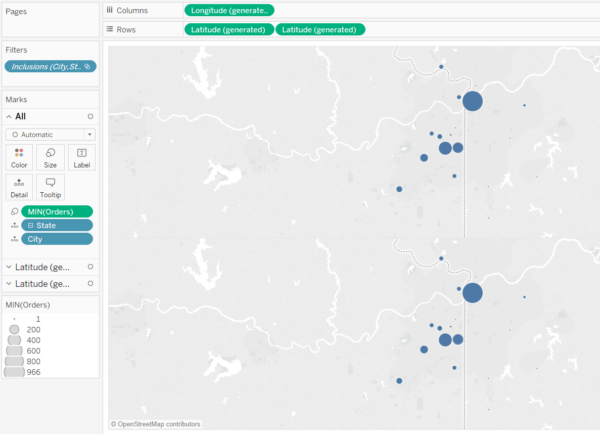Screen dimensions: 600x434
Task: Click the size icon beside MIN(Orders) pill
Action: pos(15,212)
